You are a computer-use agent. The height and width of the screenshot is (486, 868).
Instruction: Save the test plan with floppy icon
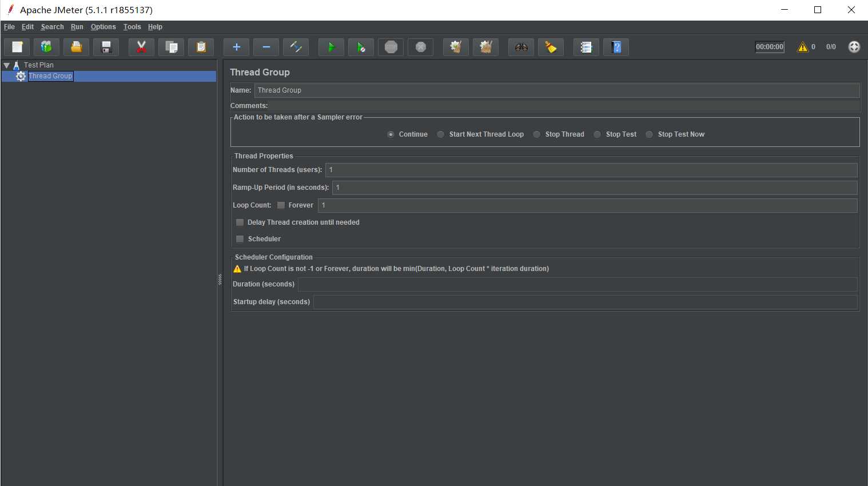106,47
